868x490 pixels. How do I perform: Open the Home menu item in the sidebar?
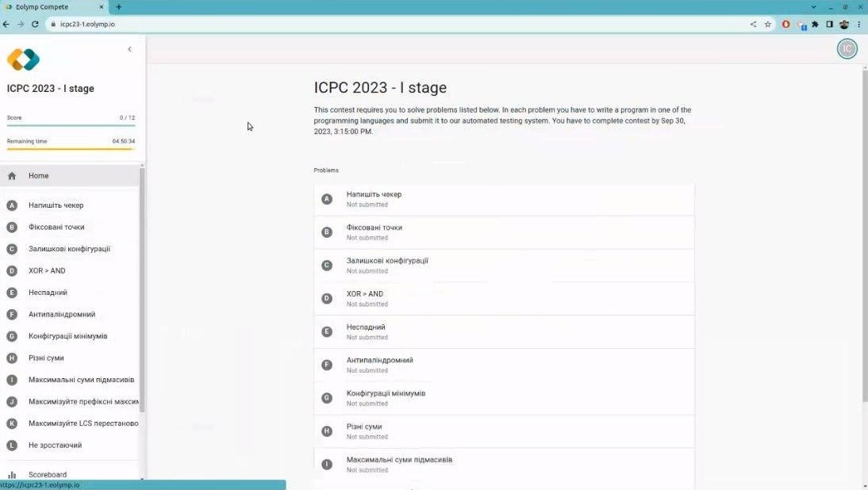[x=70, y=176]
